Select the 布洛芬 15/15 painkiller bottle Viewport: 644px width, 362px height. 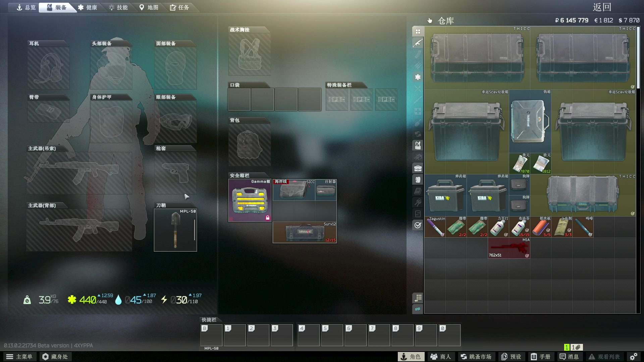pos(520,227)
